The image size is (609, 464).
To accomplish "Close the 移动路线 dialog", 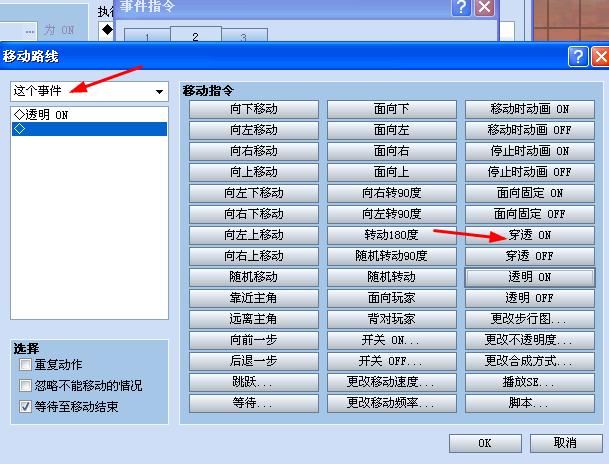I will click(600, 57).
